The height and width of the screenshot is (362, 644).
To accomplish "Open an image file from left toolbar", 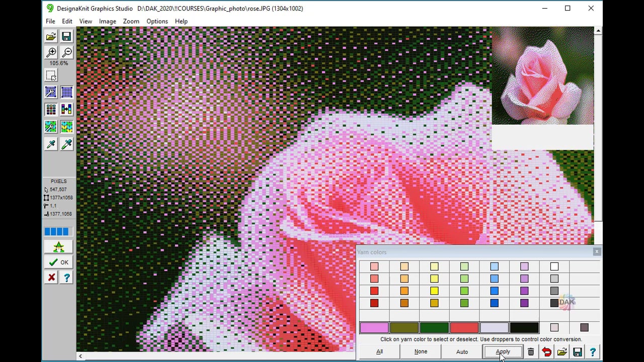I will coord(51,36).
